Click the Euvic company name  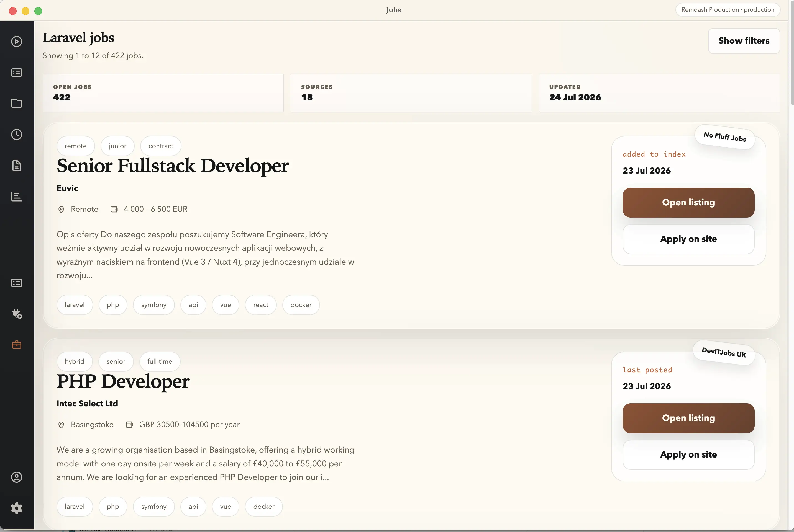tap(67, 188)
